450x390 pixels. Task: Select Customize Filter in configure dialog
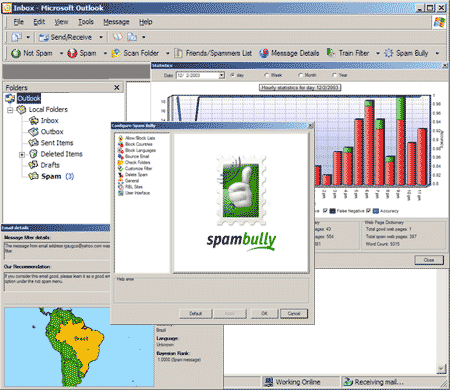135,168
